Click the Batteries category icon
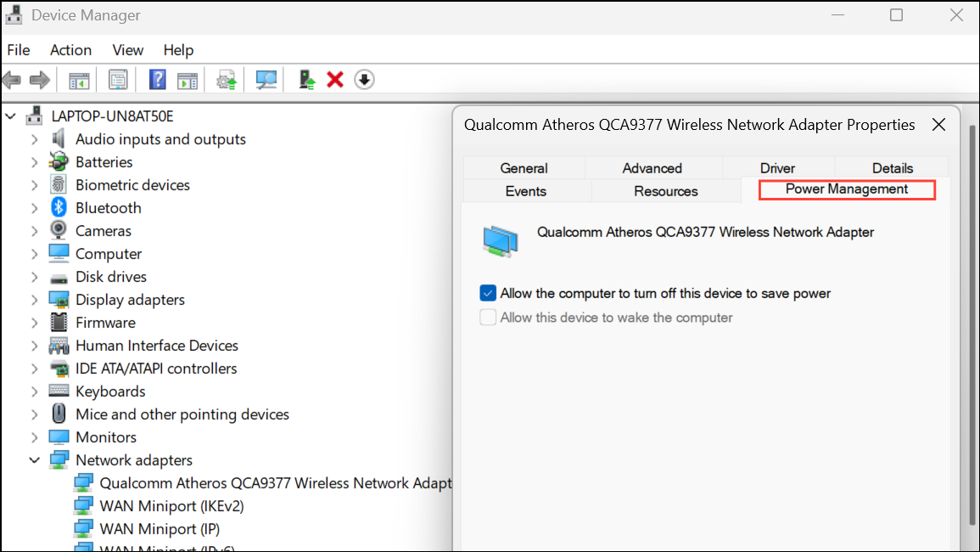 [59, 161]
